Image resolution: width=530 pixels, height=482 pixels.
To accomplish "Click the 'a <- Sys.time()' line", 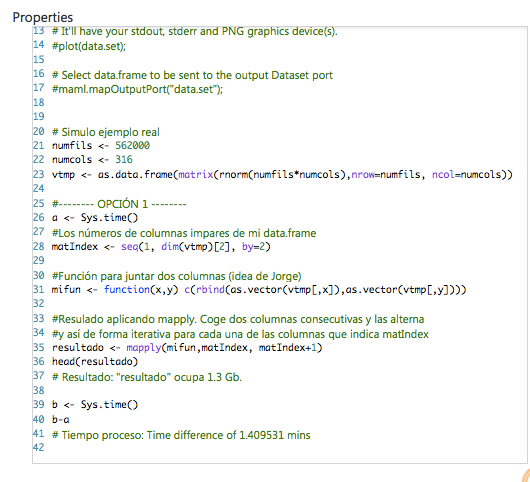I will pos(95,218).
